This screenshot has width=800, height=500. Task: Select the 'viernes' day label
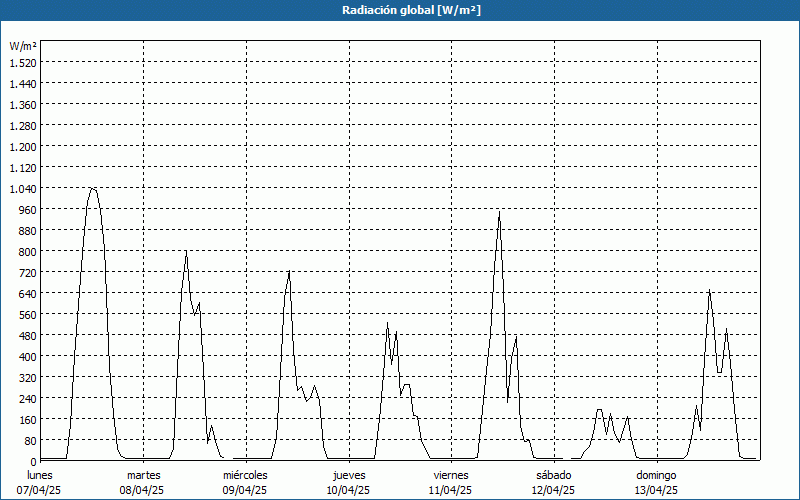[x=451, y=475]
